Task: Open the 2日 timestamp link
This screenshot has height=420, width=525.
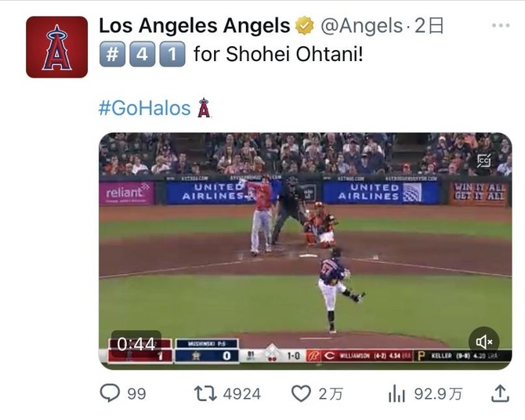Action: click(429, 26)
